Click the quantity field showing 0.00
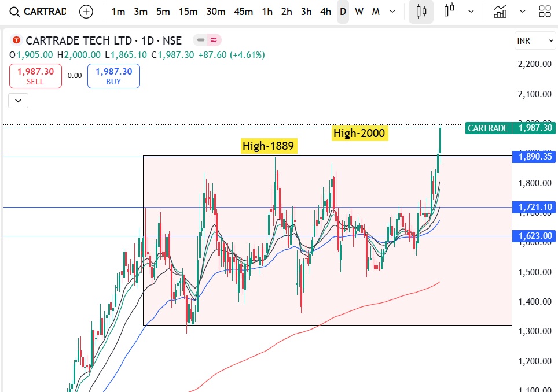 pos(74,76)
